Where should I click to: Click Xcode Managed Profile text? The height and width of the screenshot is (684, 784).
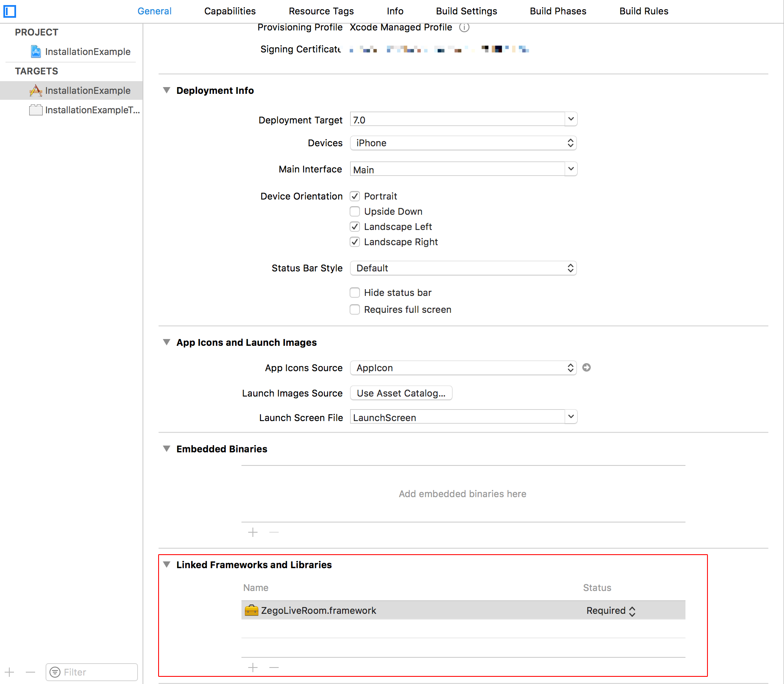pyautogui.click(x=401, y=27)
